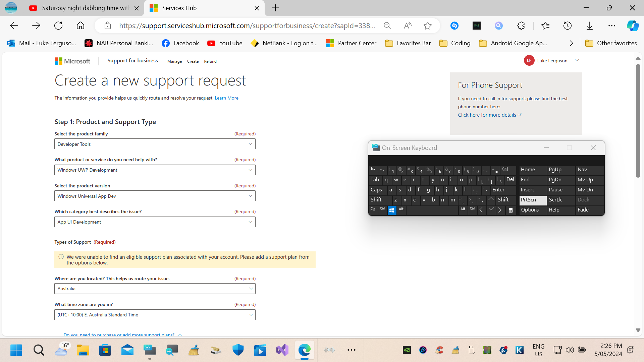
Task: Click the zoom magnifier icon in address bar
Action: click(x=387, y=26)
